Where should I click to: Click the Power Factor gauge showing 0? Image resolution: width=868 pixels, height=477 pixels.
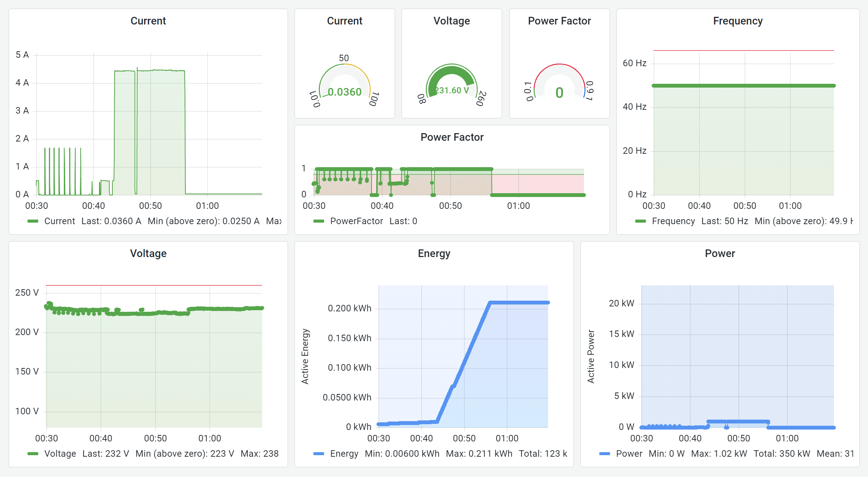(559, 92)
